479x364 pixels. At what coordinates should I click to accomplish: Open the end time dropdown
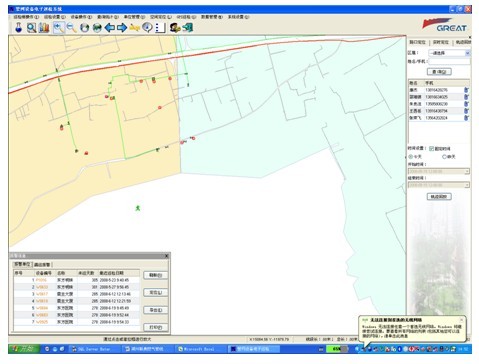(x=467, y=185)
